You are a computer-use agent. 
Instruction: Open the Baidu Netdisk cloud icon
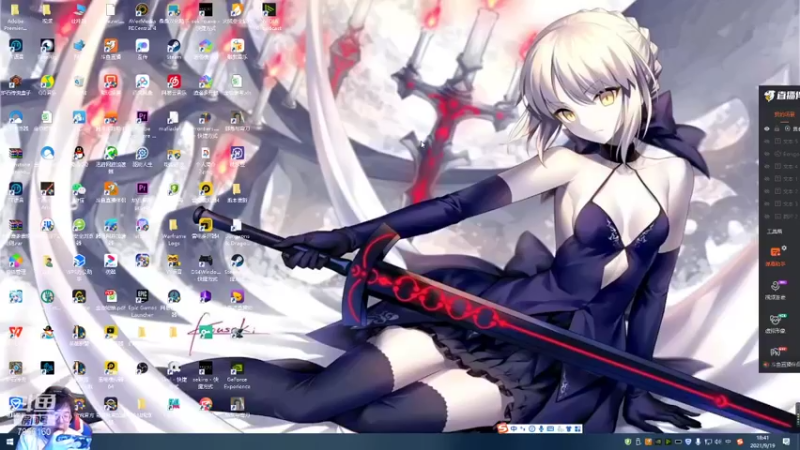[x=142, y=82]
